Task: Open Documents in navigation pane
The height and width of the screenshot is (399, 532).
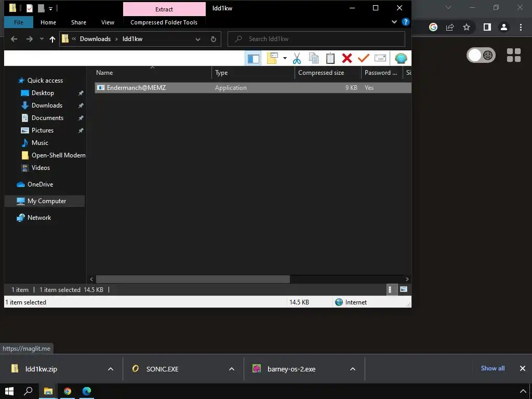Action: pyautogui.click(x=47, y=118)
